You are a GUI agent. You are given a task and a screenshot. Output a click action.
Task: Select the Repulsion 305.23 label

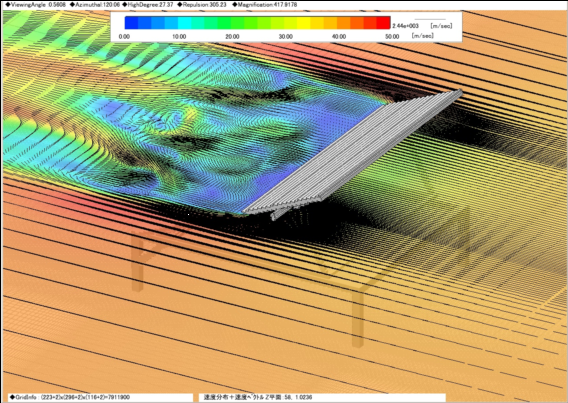202,5
